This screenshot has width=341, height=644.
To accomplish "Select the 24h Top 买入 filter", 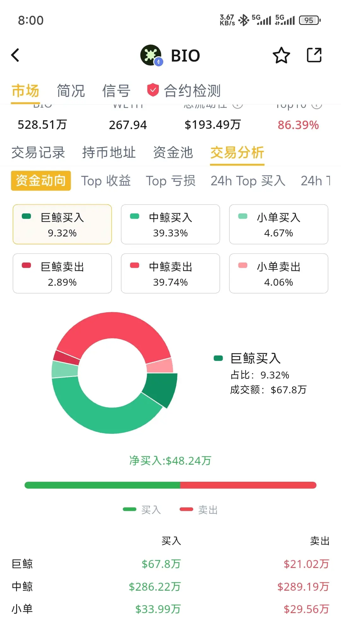I will [x=248, y=181].
